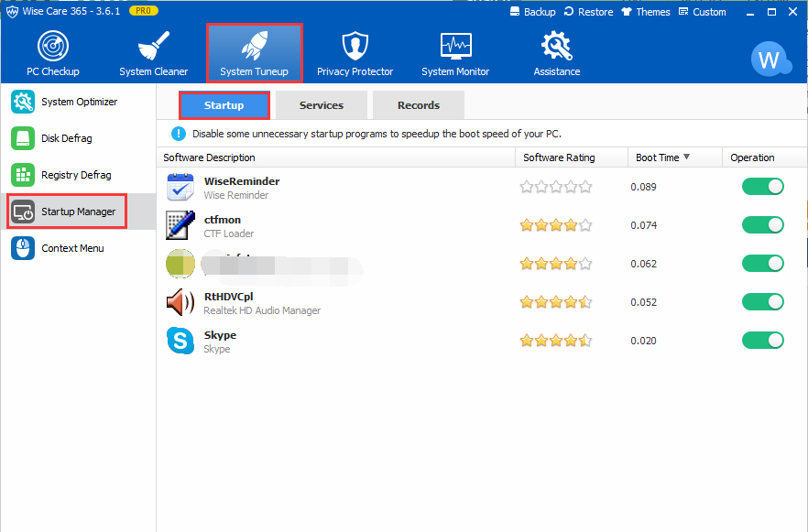The image size is (808, 532).
Task: Click the blue info icon beside the tip
Action: [179, 134]
